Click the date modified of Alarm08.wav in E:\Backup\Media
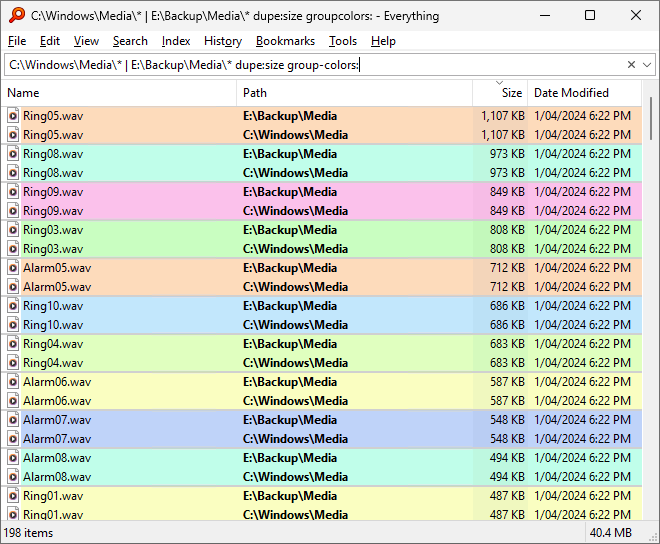Screen dimensions: 660x544 click(x=583, y=458)
